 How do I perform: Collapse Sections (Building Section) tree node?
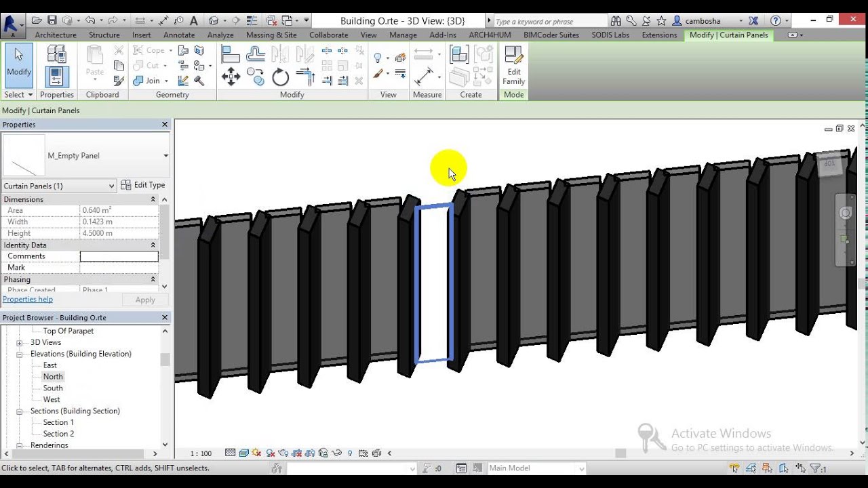20,411
